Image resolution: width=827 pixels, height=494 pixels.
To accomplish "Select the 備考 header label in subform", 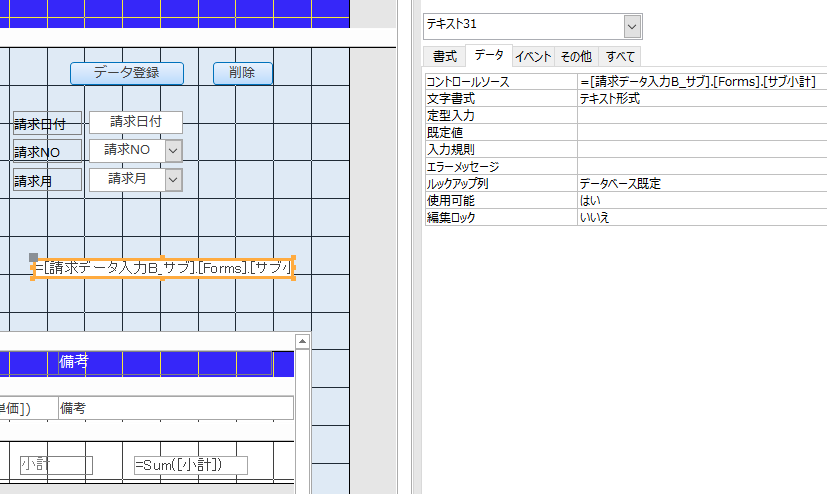I will 165,363.
